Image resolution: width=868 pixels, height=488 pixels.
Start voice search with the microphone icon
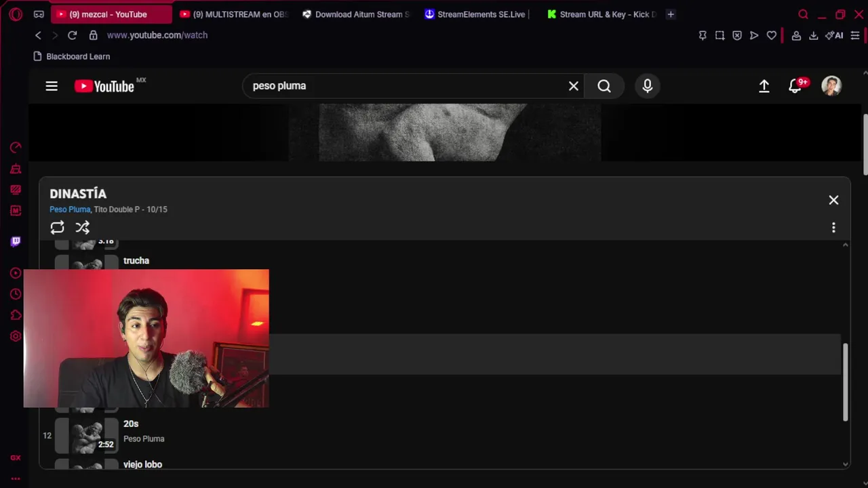648,86
